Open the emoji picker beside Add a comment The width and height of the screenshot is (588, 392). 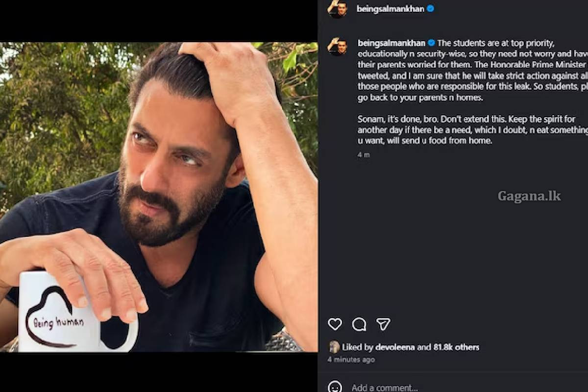pyautogui.click(x=335, y=387)
